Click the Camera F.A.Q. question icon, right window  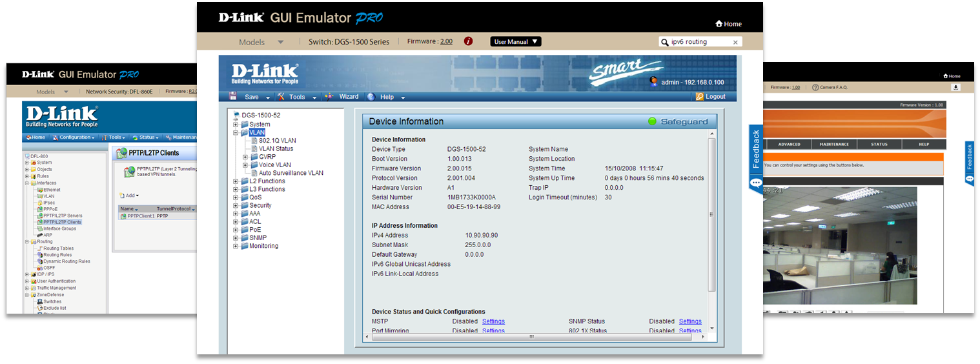click(815, 87)
